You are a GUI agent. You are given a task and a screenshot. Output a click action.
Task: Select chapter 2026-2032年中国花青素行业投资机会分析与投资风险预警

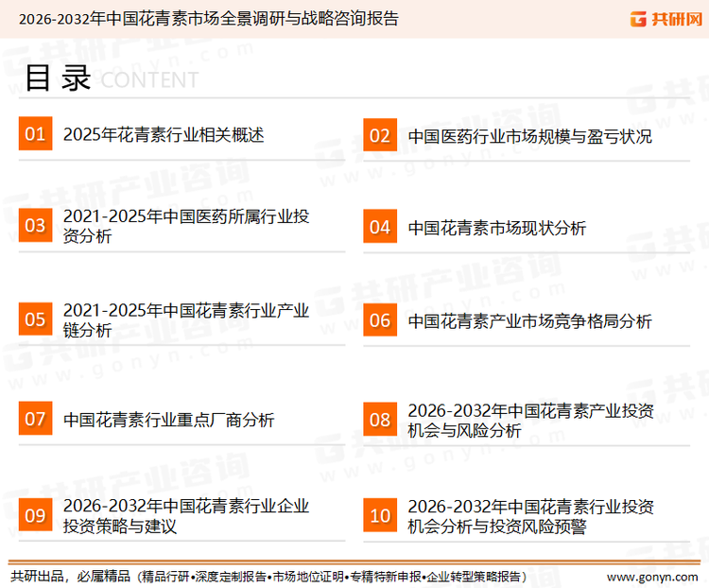click(531, 516)
